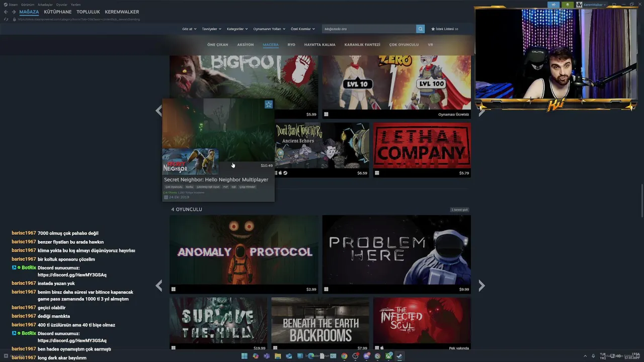644x362 pixels.
Task: Open the İstek Listesi wishlist link
Action: pos(445,29)
